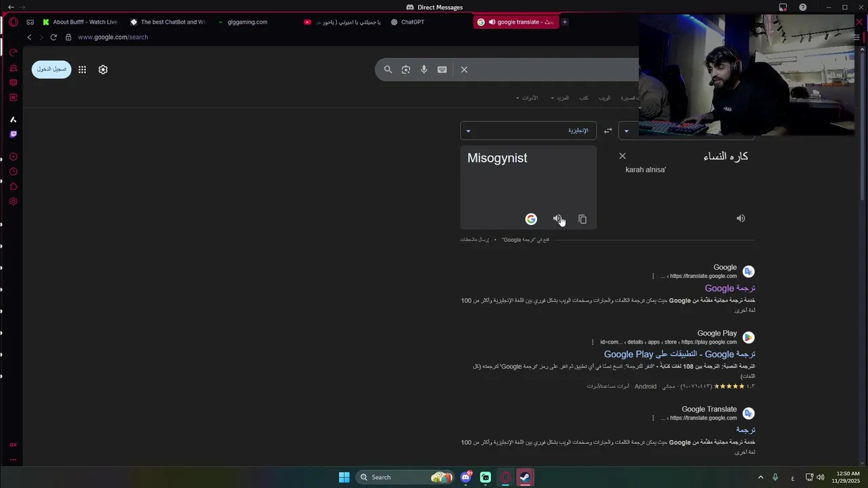
Task: Open the Google Play Translate app result
Action: tap(679, 354)
